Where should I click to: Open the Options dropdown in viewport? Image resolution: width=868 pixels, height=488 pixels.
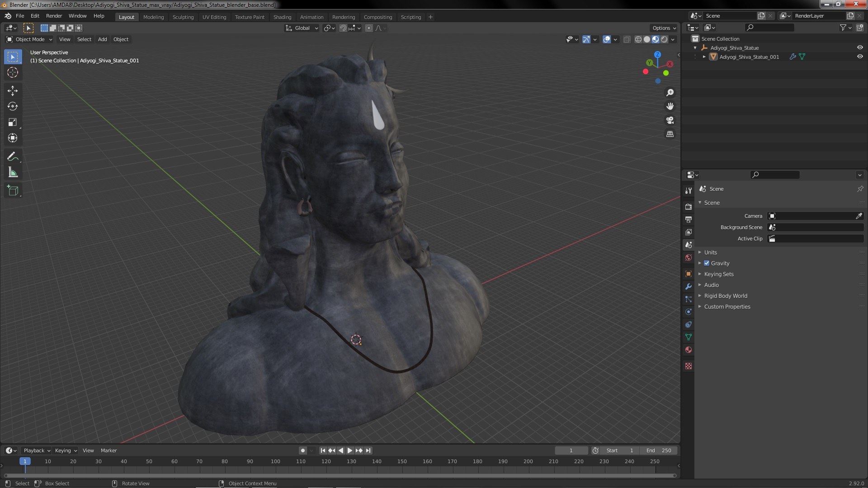click(x=664, y=28)
